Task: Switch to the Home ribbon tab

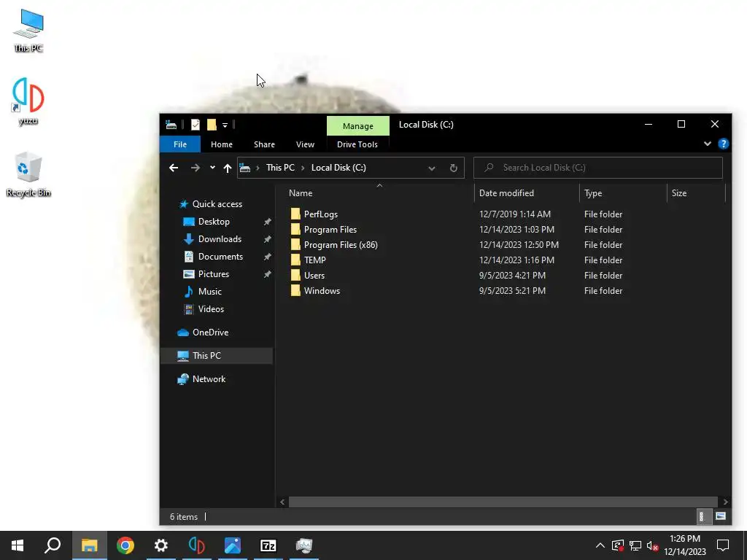Action: 222,144
